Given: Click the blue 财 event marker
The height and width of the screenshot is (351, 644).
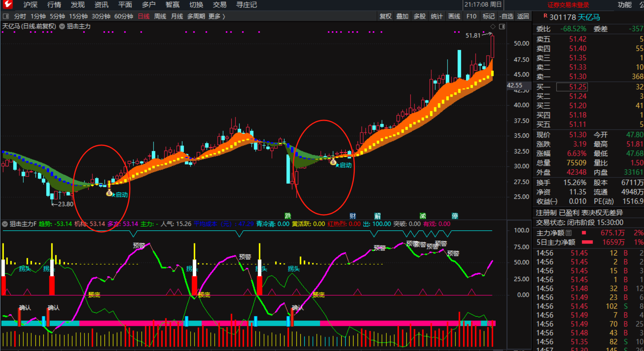Looking at the screenshot, I should coord(352,216).
